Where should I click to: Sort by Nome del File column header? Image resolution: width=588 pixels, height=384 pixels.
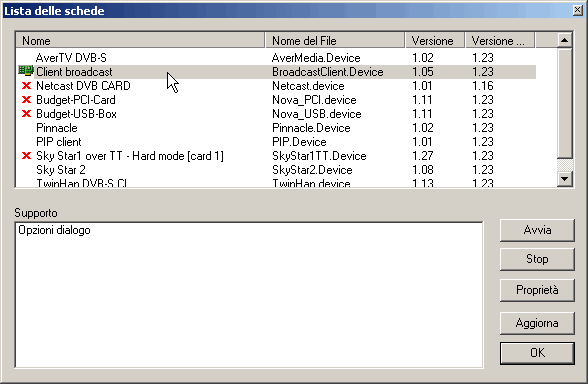coord(335,40)
